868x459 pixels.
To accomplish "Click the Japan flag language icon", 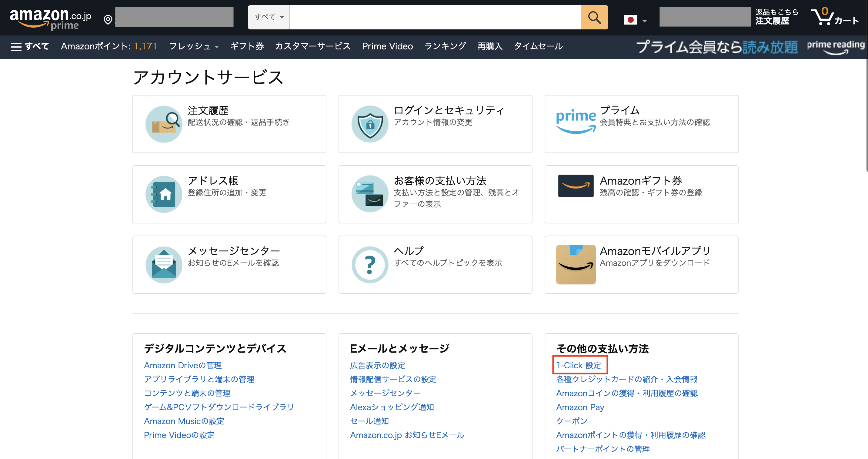I will pos(630,20).
